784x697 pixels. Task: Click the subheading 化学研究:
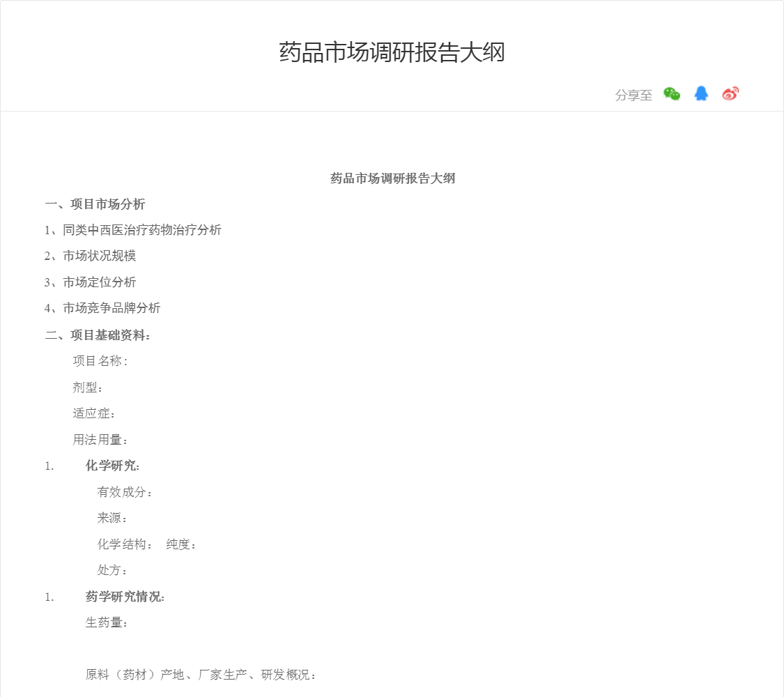[112, 466]
